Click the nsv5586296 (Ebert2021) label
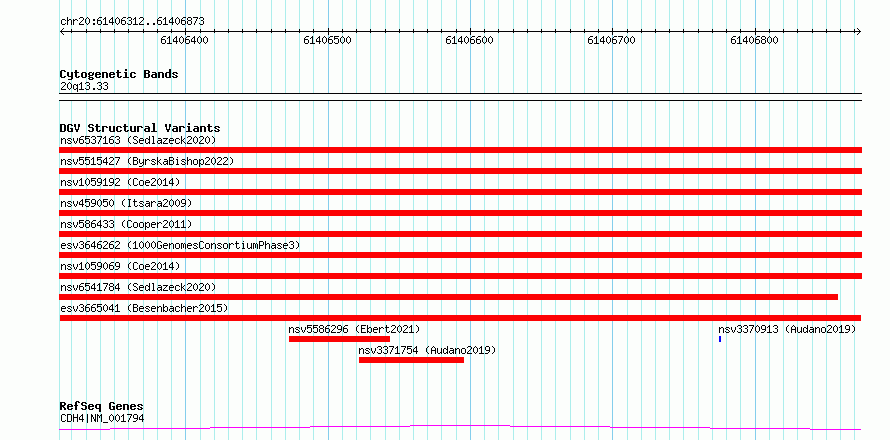The height and width of the screenshot is (440, 890). 354,329
